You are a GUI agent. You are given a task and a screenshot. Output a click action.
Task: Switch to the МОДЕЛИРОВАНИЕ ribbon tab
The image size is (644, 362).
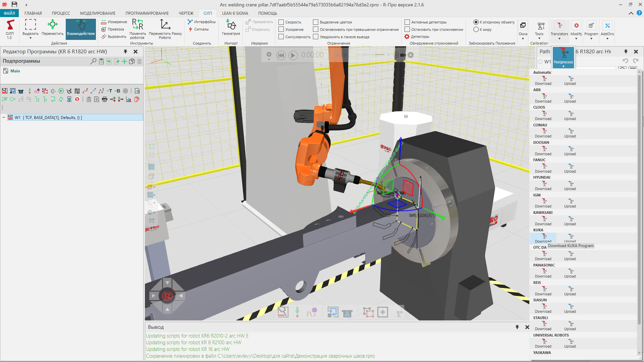[98, 13]
